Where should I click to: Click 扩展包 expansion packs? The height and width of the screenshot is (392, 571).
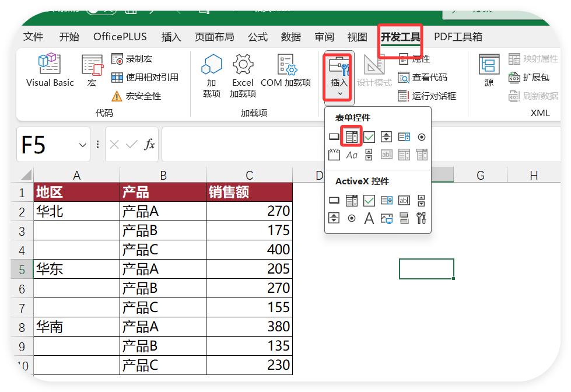[x=528, y=77]
